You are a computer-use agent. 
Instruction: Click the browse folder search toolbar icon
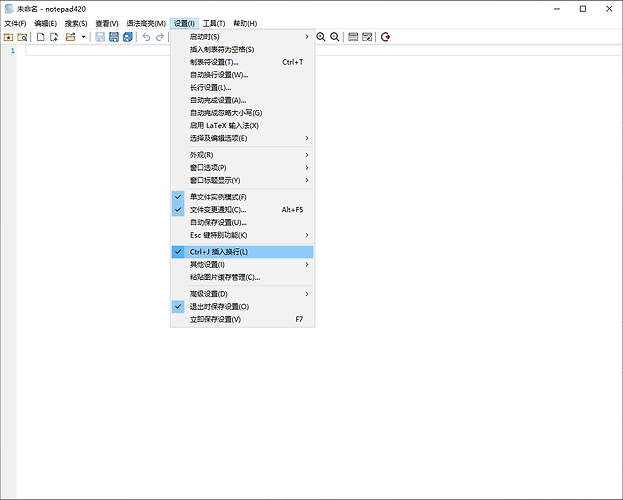click(x=22, y=37)
